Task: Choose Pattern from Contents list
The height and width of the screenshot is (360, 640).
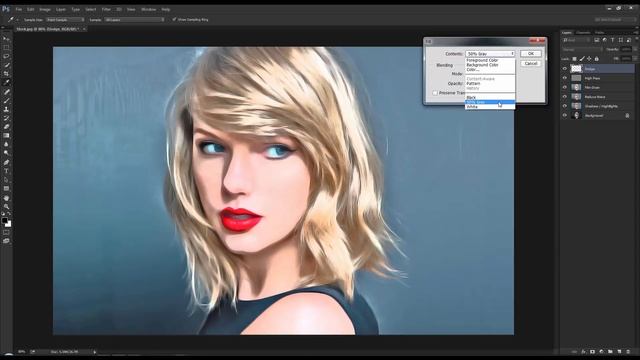Action: pyautogui.click(x=473, y=83)
